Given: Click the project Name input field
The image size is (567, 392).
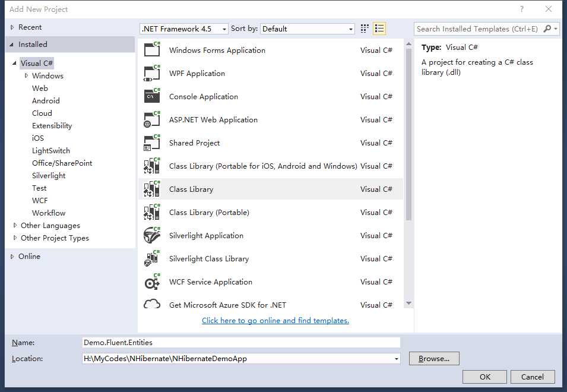Looking at the screenshot, I should (x=241, y=343).
